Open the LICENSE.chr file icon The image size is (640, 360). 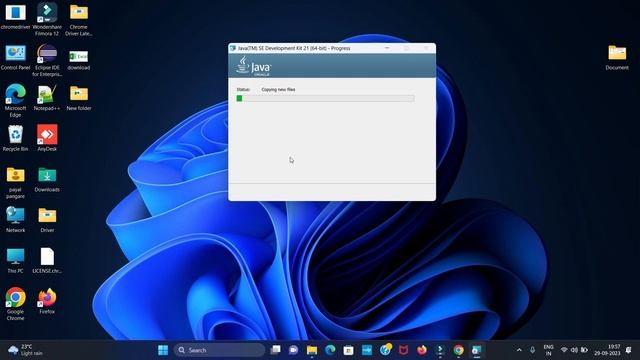[47, 260]
